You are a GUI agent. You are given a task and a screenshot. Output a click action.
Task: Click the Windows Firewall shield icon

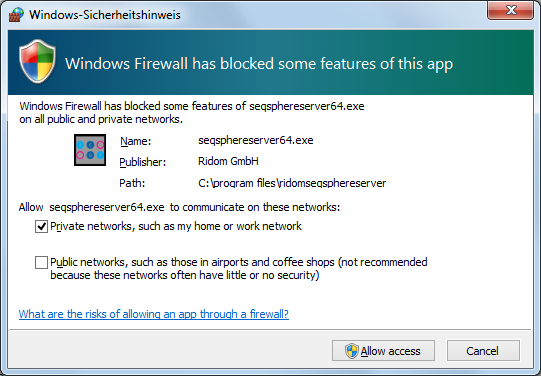tap(37, 61)
